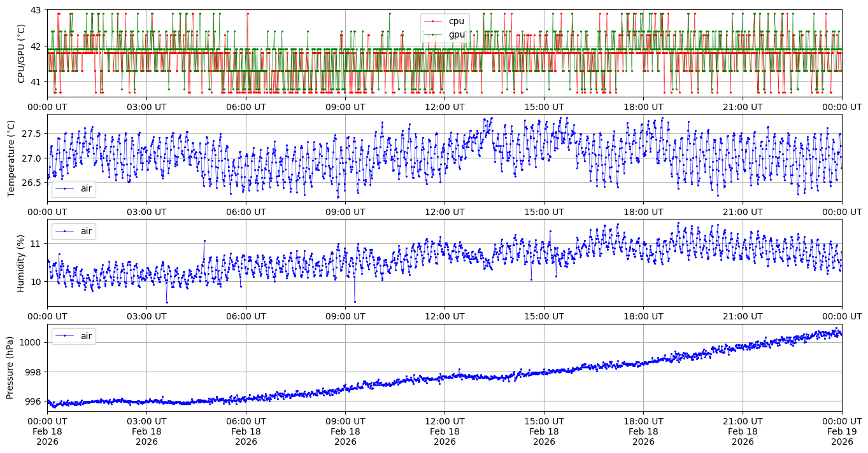Select the "gpu" legend text label
The width and height of the screenshot is (868, 453).
(457, 34)
